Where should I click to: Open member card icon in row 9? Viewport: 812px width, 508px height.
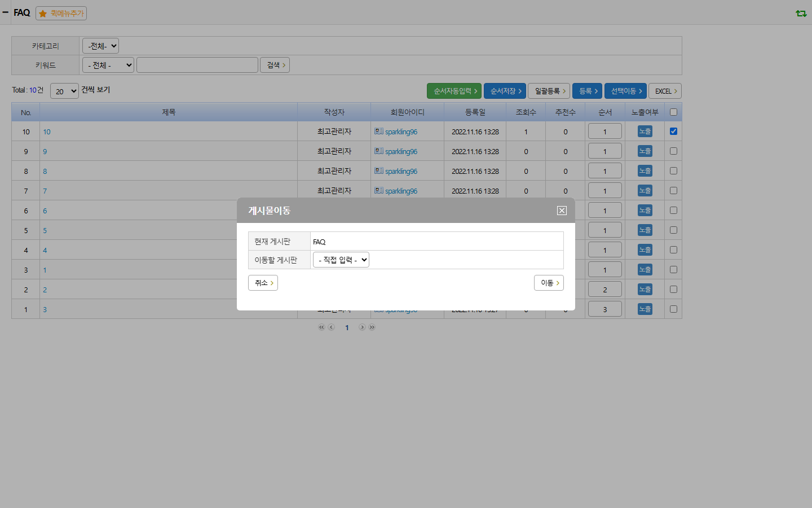point(379,151)
